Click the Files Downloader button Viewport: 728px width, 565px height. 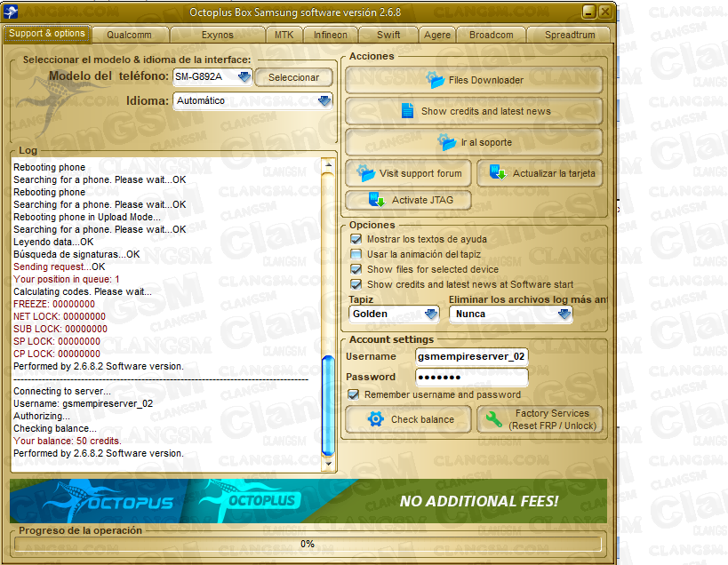pos(474,80)
